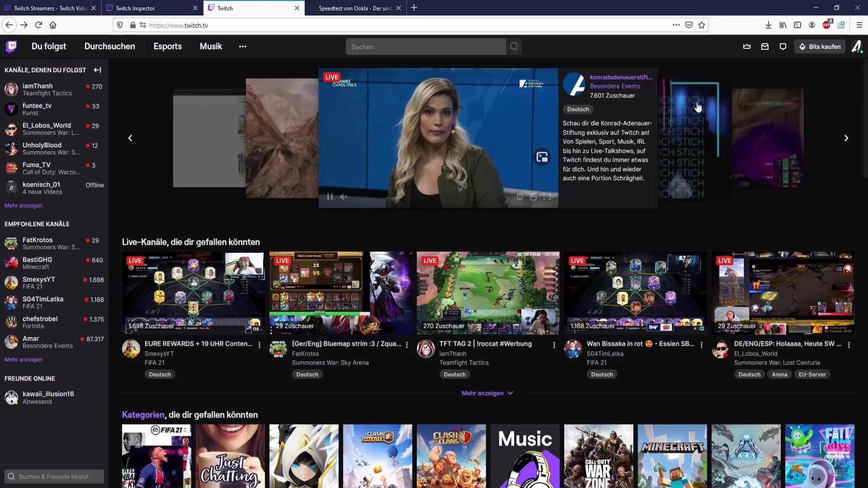
Task: Click the magnifier in the Suchen search bar
Action: pos(514,46)
